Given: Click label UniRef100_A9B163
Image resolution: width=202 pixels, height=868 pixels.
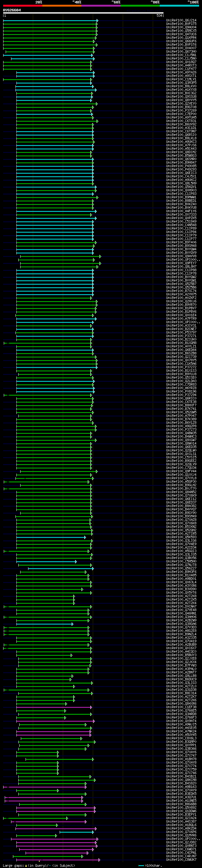Looking at the screenshot, I should click(181, 787).
